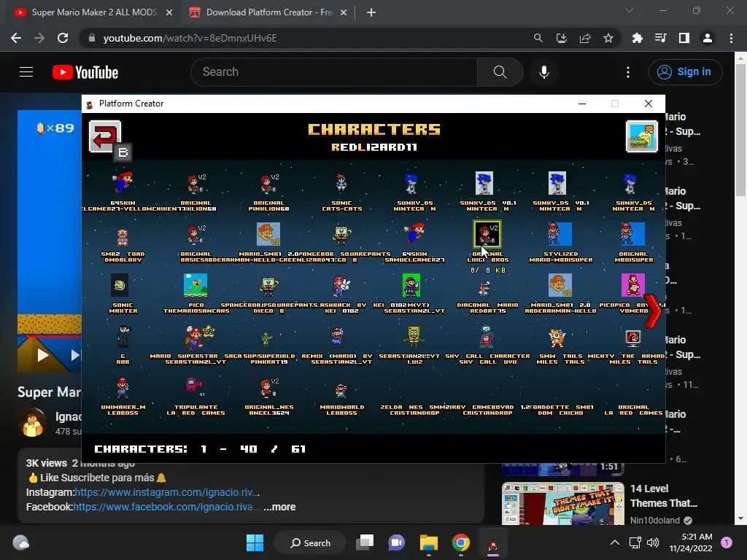Open 14 Level Themes recommended video thumbnail
This screenshot has height=560, width=747.
(x=563, y=504)
